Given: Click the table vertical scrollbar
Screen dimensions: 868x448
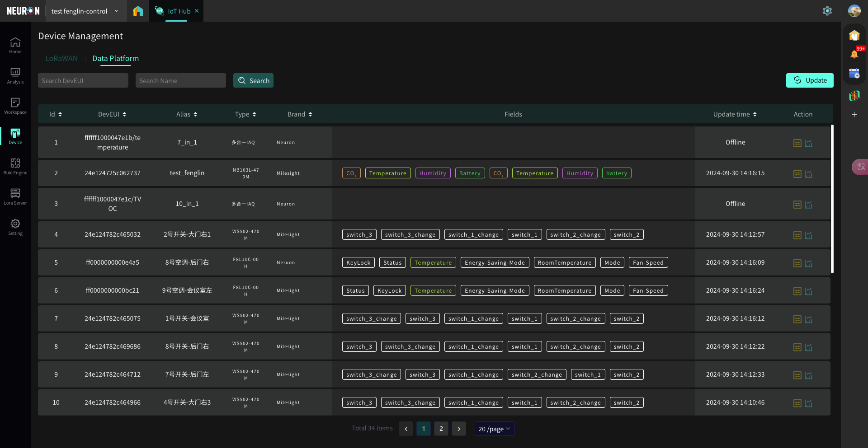Looking at the screenshot, I should [x=832, y=199].
